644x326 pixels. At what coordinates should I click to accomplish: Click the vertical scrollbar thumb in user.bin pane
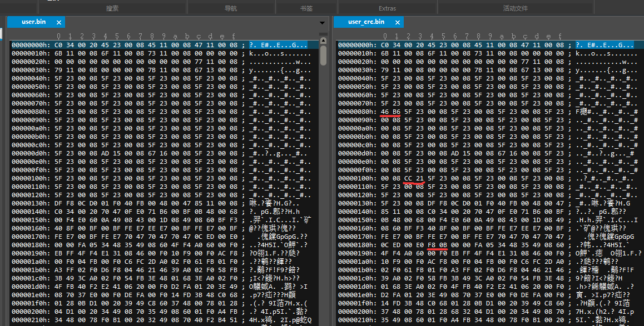pos(323,55)
